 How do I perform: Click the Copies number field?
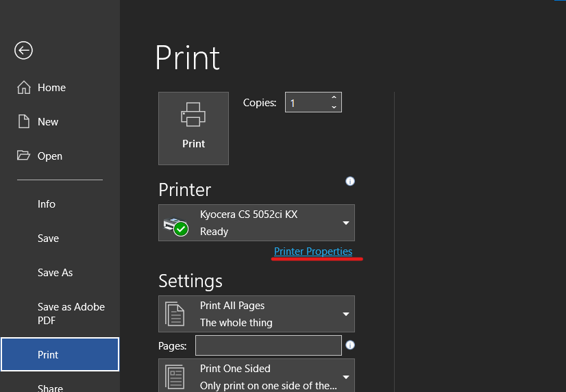click(x=306, y=103)
